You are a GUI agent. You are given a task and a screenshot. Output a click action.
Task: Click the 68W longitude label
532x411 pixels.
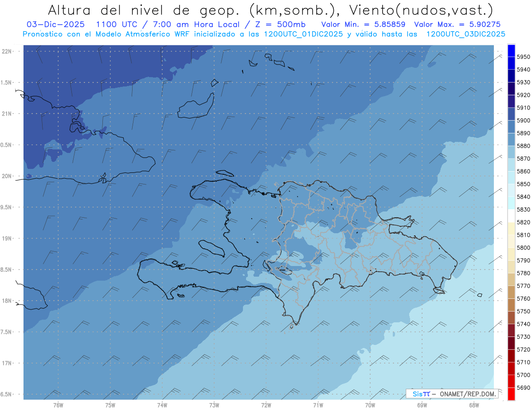pos(474,405)
